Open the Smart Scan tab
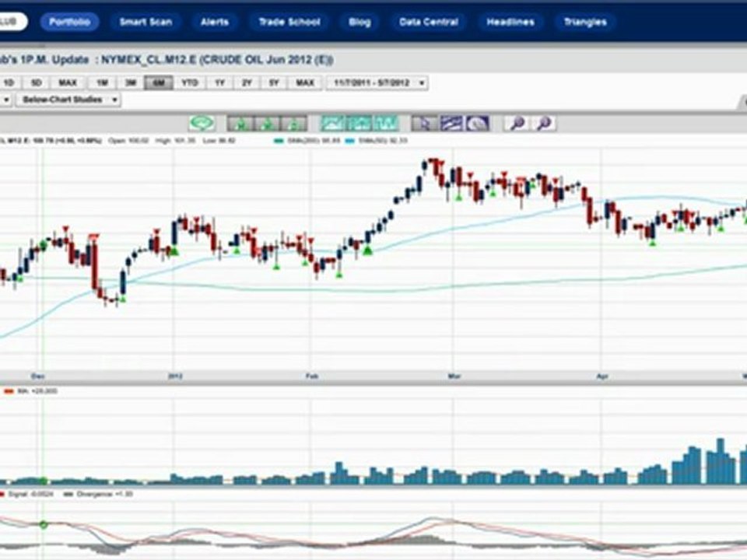 [146, 22]
